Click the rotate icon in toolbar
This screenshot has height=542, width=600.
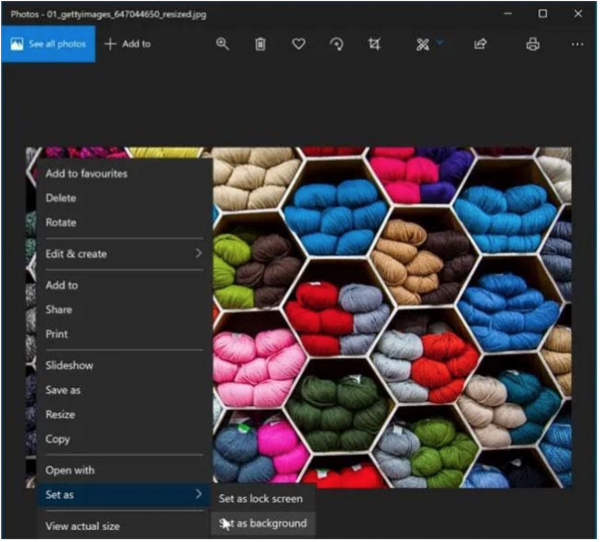pyautogui.click(x=336, y=44)
